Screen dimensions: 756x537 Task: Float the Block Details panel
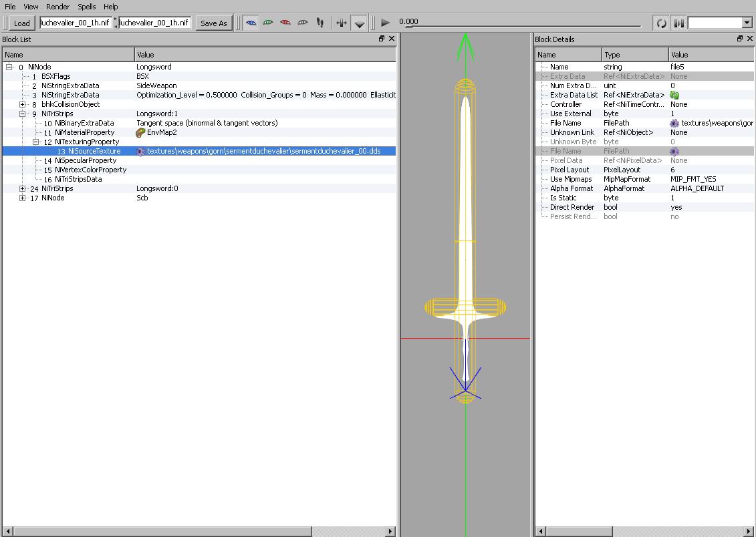tap(739, 39)
